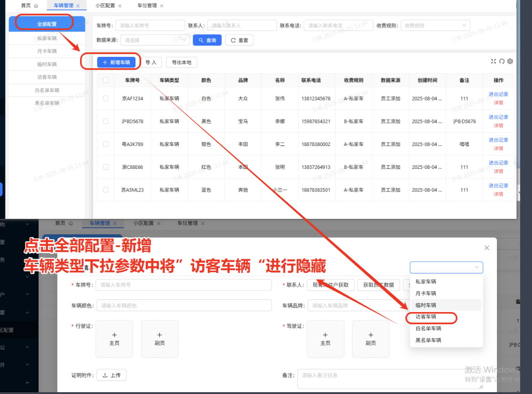532x394 pixels.
Task: Tick the checkbox for row 京AF1234
Action: point(106,98)
